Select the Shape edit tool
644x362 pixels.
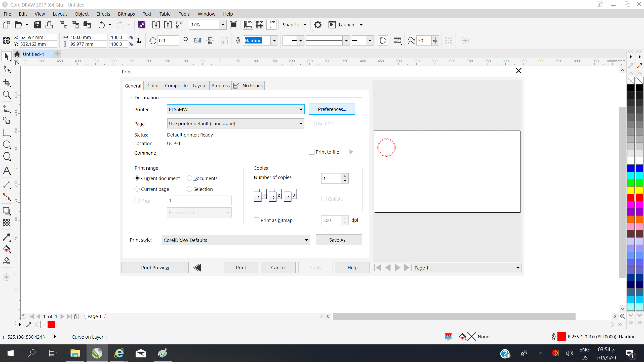(7, 69)
